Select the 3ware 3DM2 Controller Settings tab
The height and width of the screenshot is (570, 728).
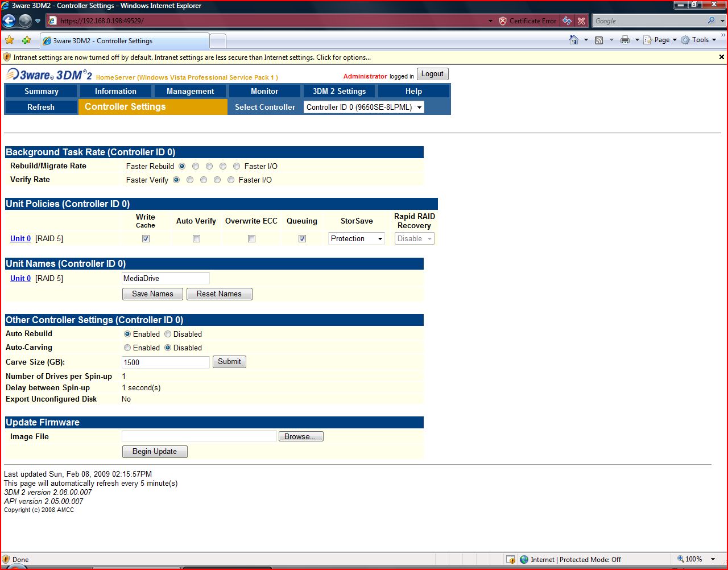point(125,41)
